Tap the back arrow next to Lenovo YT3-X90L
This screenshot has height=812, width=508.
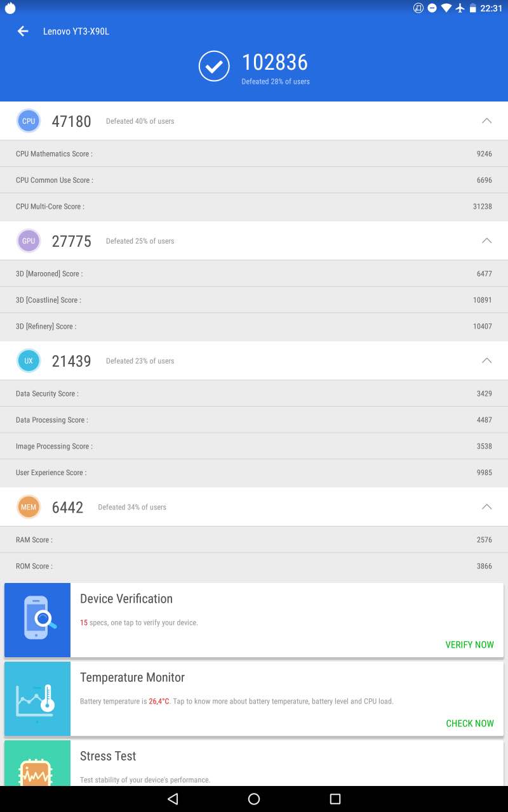(23, 31)
